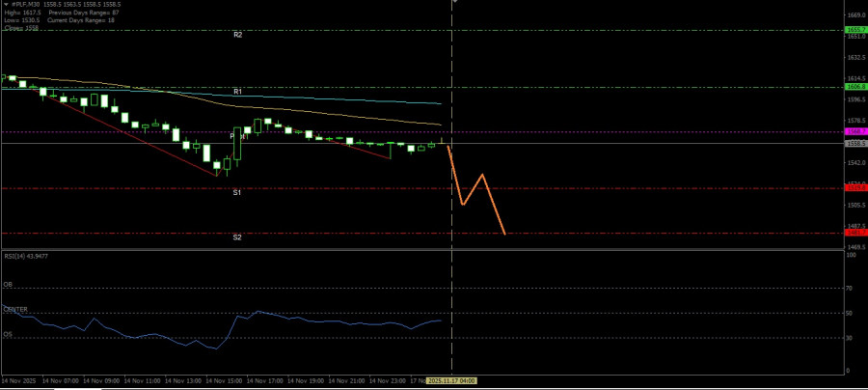Select the R1 resistance level label
Screen dimensions: 868x390
pyautogui.click(x=237, y=91)
